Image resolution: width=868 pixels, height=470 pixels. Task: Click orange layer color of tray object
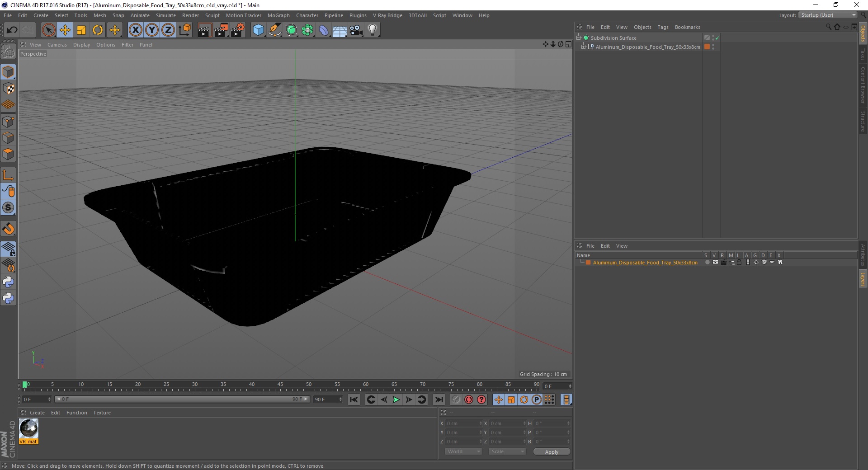point(707,47)
